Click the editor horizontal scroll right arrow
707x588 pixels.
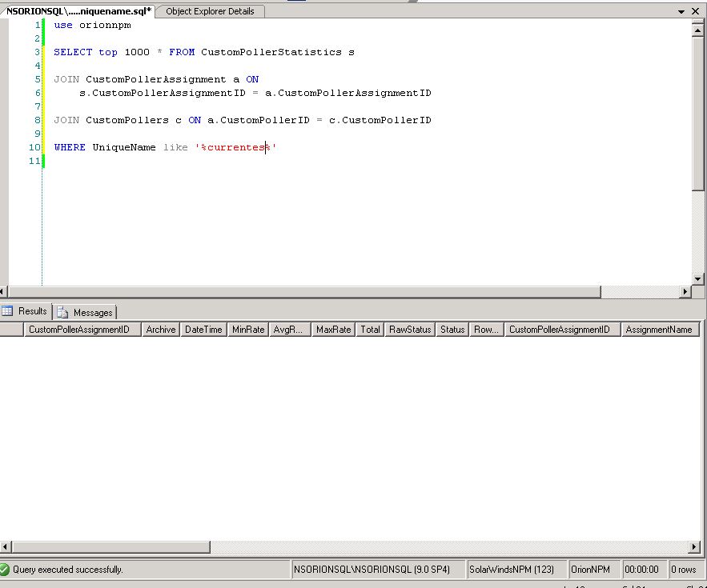685,291
